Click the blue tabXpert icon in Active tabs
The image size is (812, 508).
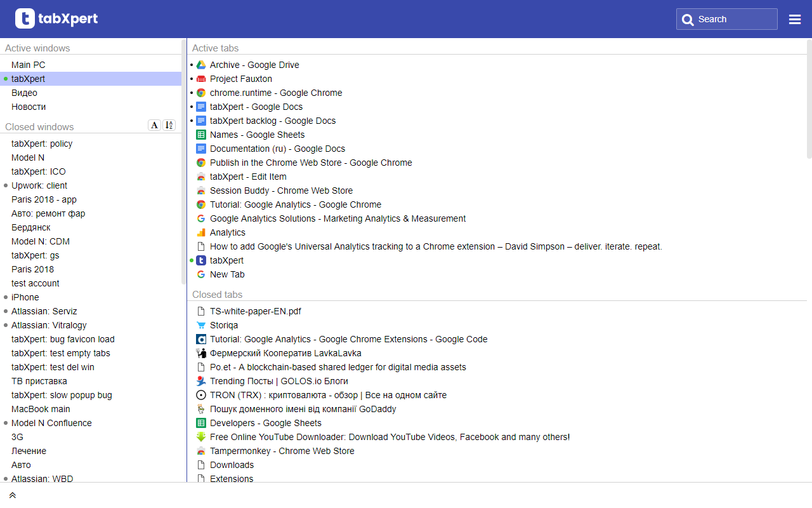pos(201,260)
